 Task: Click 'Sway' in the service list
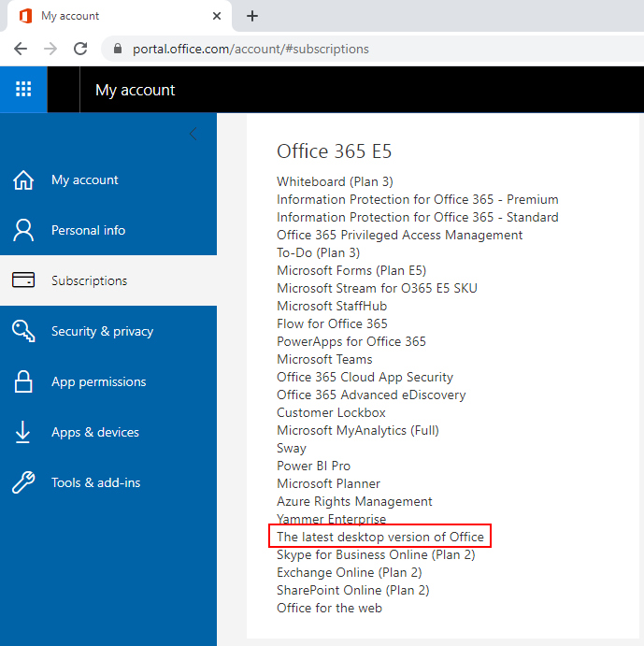point(292,448)
